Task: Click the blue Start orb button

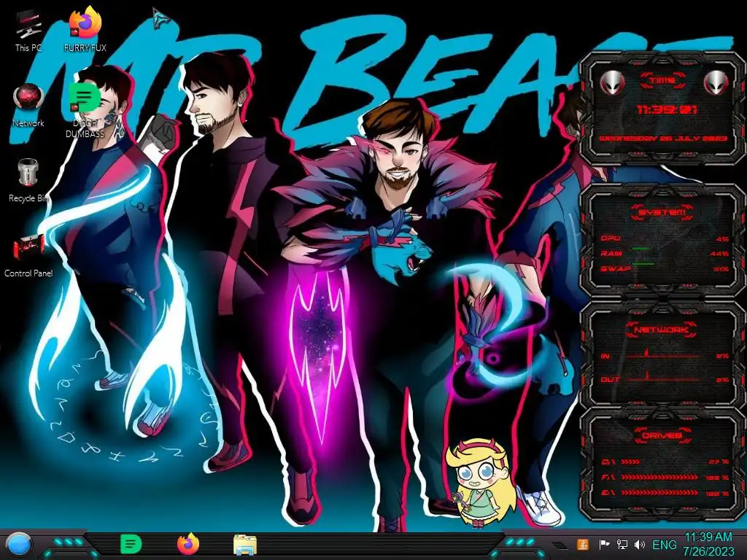Action: (x=18, y=545)
